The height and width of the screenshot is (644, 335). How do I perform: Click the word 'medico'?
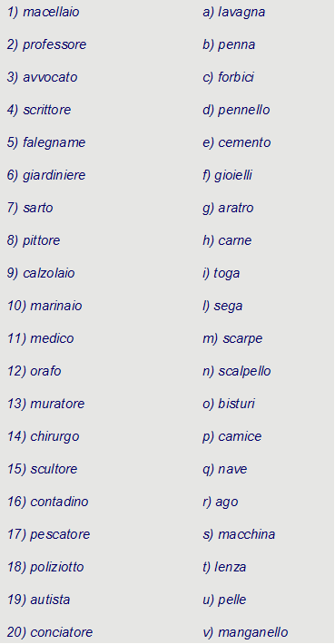tap(52, 338)
